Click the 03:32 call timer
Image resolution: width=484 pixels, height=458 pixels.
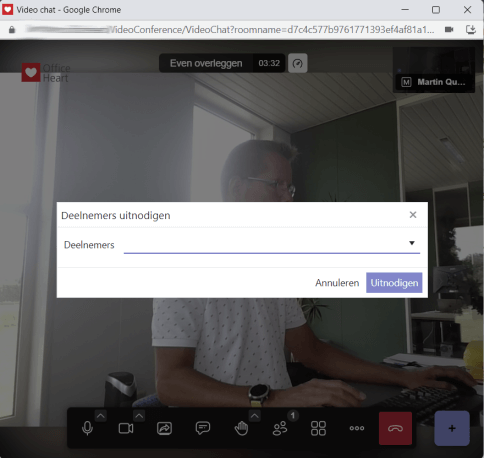click(269, 63)
